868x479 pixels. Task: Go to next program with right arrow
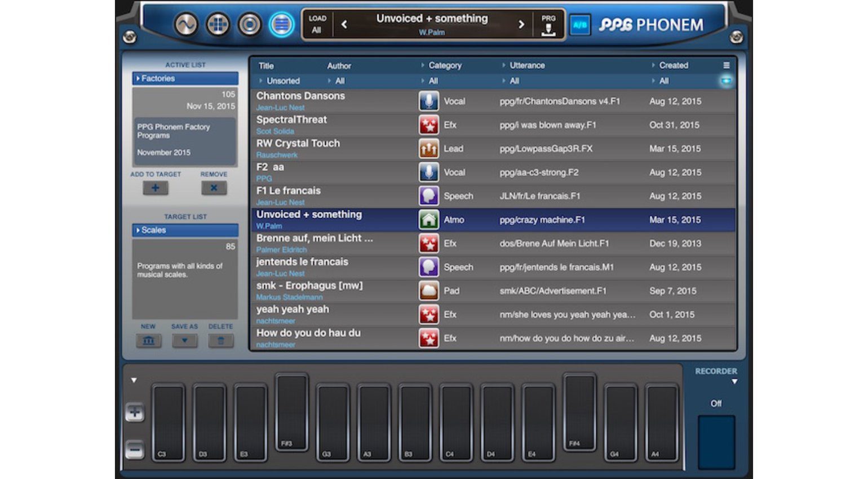[521, 25]
